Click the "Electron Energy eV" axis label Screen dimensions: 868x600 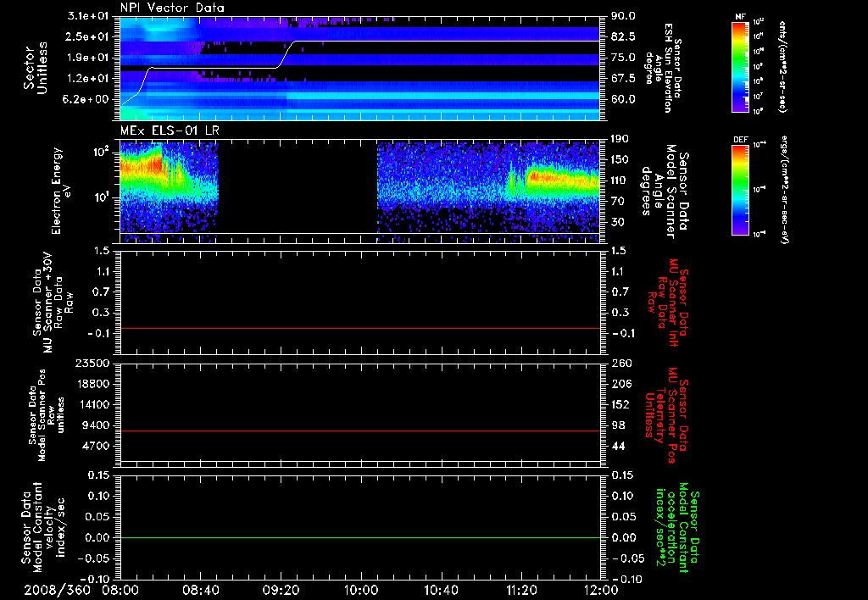pyautogui.click(x=60, y=191)
